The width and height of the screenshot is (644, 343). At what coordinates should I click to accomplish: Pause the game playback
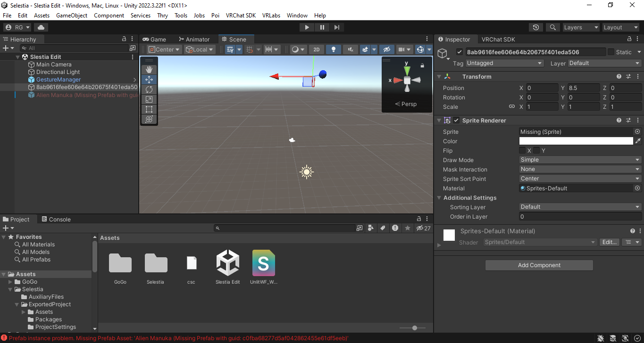[x=322, y=27]
